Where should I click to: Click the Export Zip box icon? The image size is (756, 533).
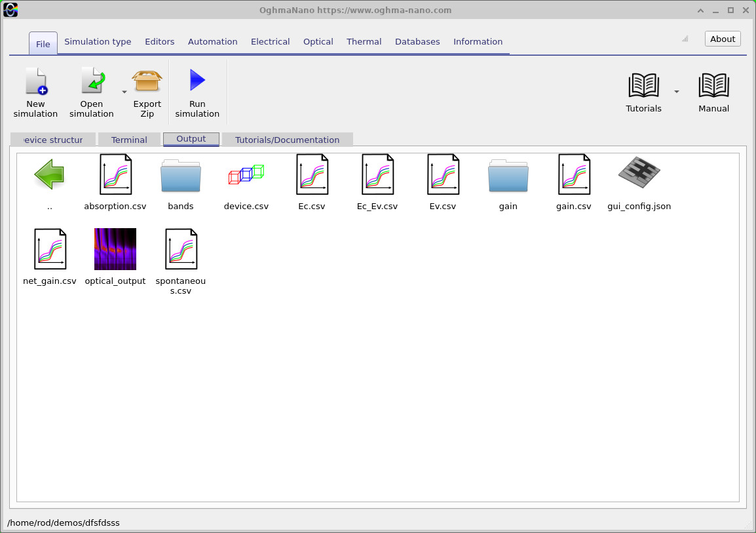[x=147, y=81]
